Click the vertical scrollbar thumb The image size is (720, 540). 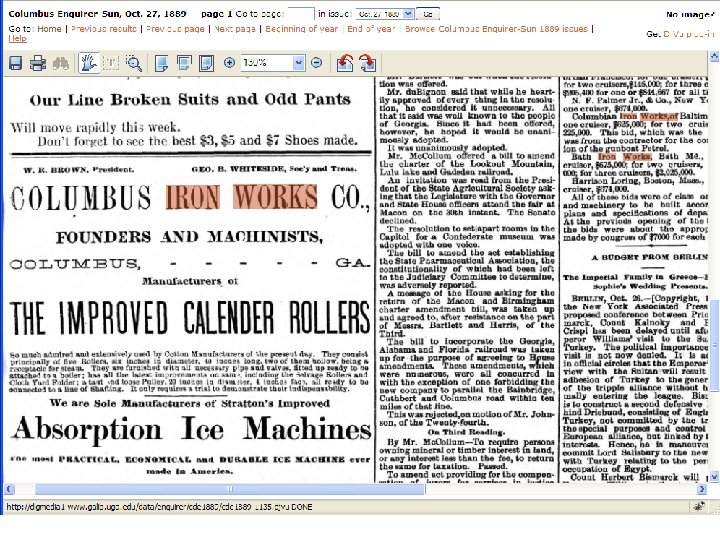[714, 345]
